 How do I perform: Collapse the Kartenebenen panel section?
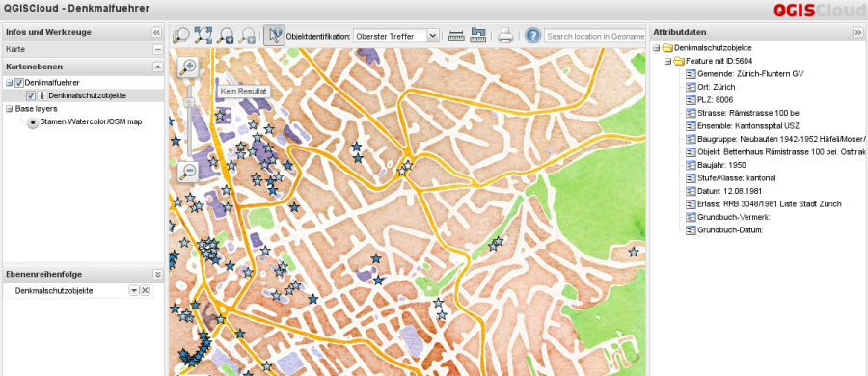[158, 67]
